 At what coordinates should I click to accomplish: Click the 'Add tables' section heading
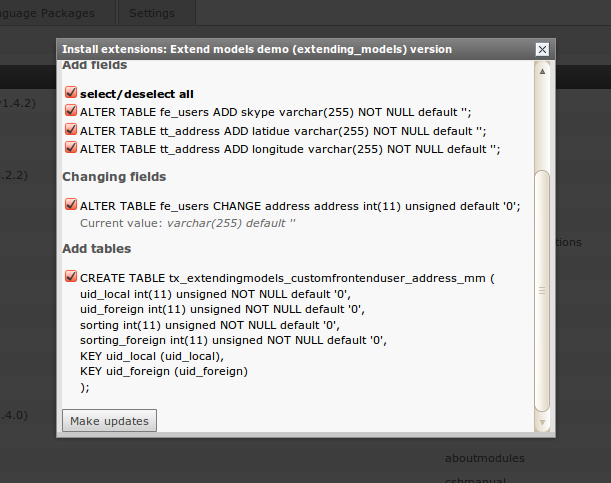97,248
